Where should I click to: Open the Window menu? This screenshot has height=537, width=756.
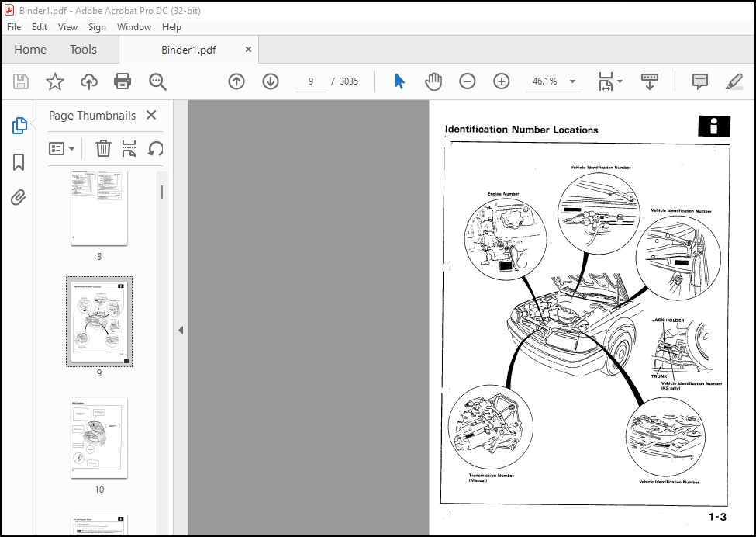tap(134, 27)
